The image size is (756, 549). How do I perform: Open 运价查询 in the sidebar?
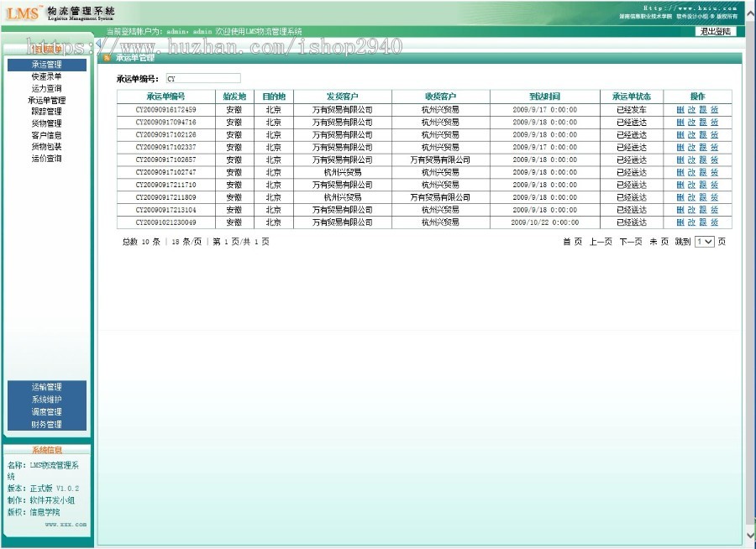(x=47, y=158)
